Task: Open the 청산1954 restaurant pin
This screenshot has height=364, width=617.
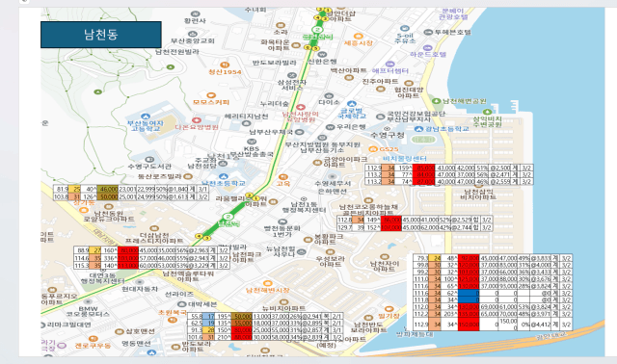Action: pos(225,65)
